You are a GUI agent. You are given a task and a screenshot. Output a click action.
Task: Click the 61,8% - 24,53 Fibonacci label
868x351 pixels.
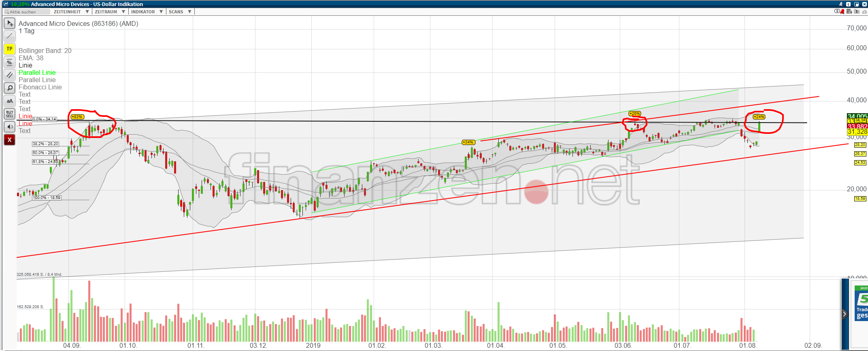(46, 162)
